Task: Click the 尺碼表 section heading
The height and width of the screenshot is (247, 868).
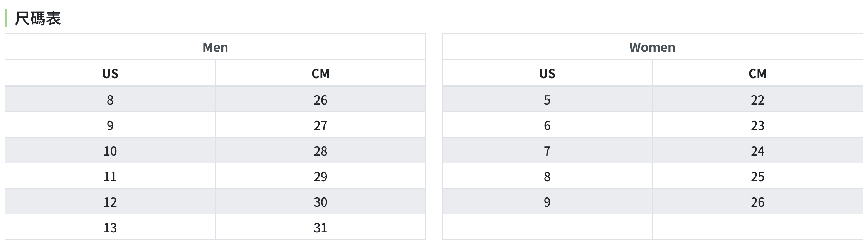Action: coord(38,18)
